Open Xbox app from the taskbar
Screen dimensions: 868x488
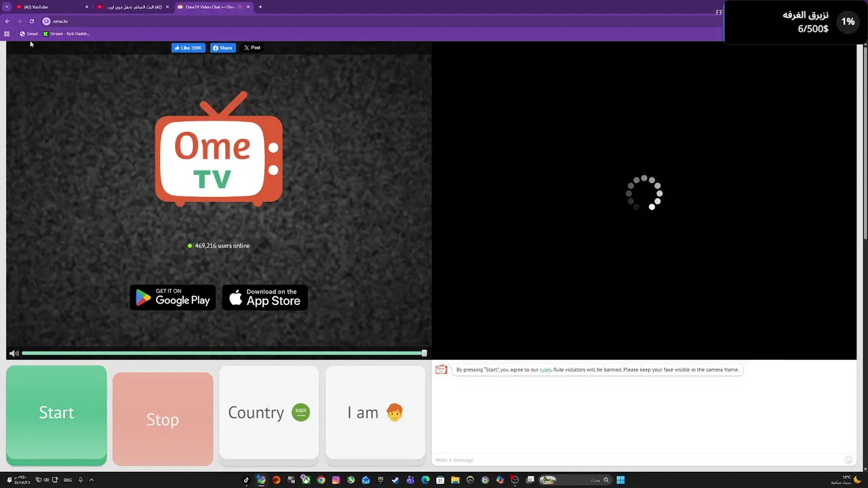[306, 480]
